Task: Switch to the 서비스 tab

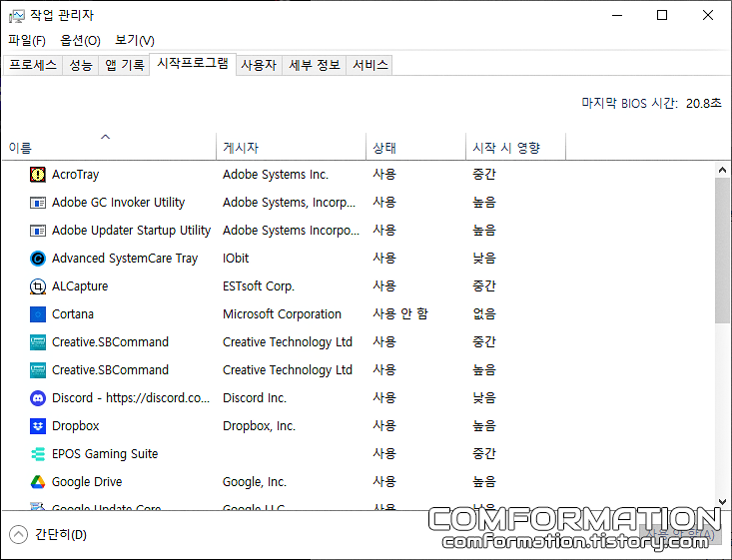Action: point(370,65)
